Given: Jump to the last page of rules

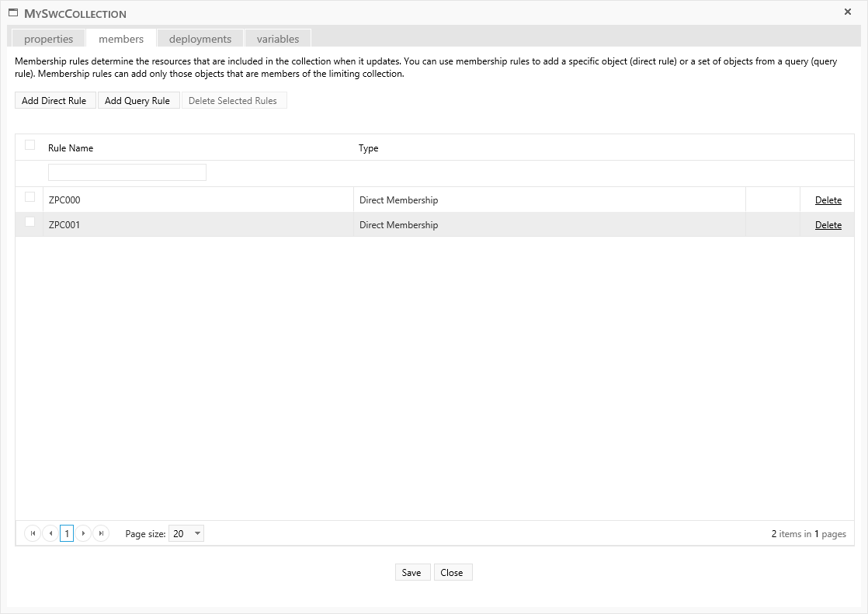Looking at the screenshot, I should (101, 533).
